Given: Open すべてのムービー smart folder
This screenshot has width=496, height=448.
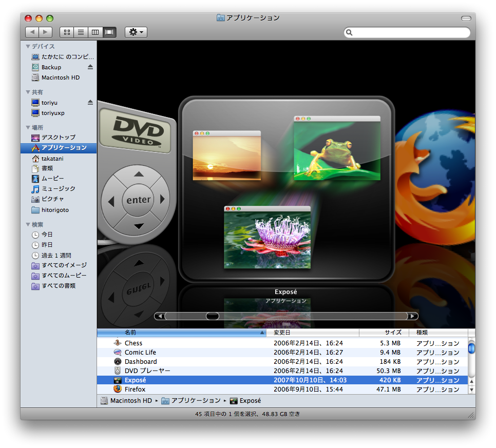Looking at the screenshot, I should 59,276.
